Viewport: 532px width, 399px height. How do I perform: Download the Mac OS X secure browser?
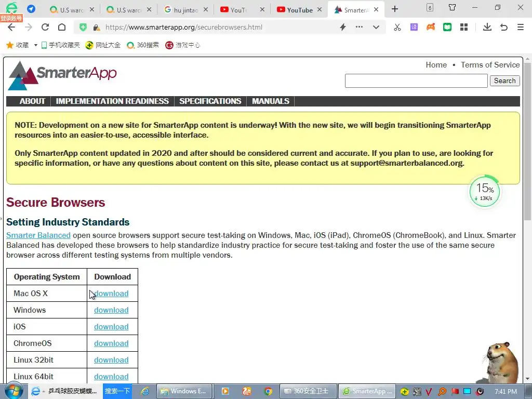[x=111, y=294]
